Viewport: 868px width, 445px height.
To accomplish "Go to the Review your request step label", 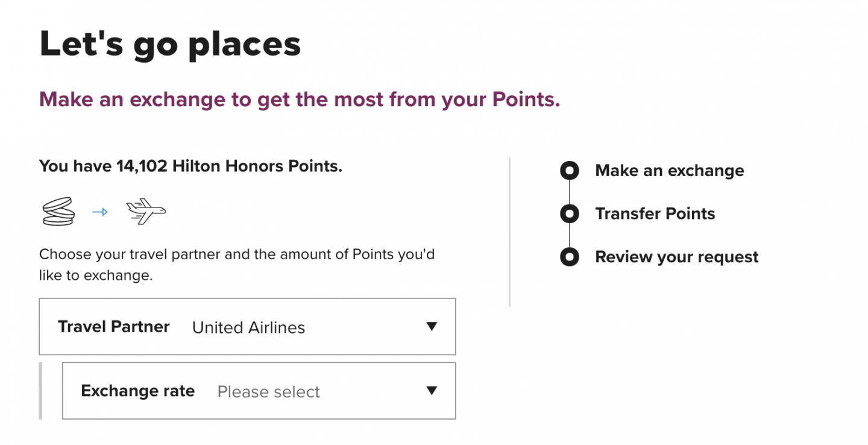I will 676,257.
